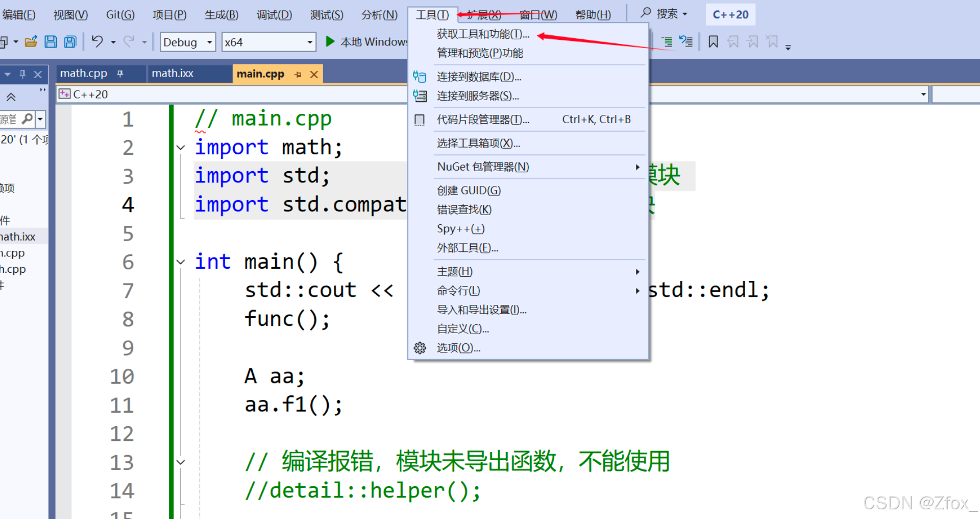Open the 编辑 menu
Image resolution: width=980 pixels, height=519 pixels.
(x=18, y=14)
